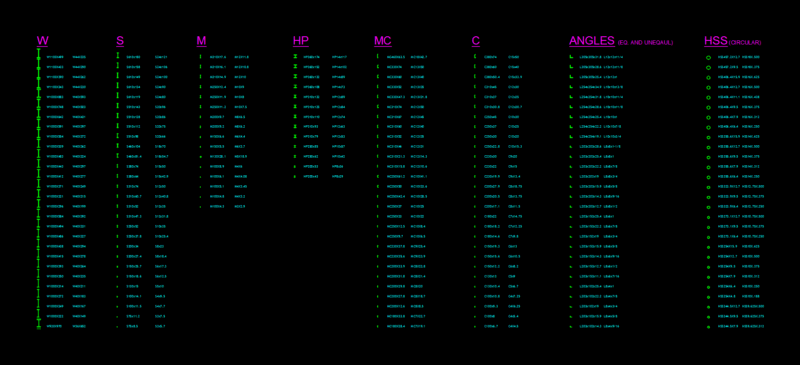Pick the topmost M-shape section symbol
This screenshot has width=800, height=365.
[x=201, y=57]
